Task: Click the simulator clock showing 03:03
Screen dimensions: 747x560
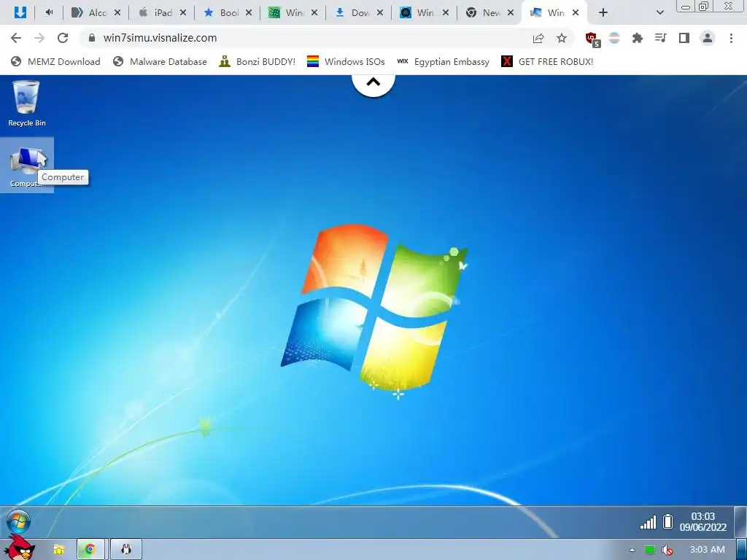Action: coord(703,522)
